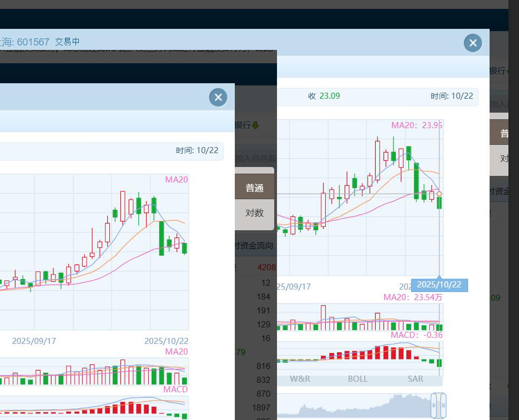Click the 银行 link in rightmost window
Image resolution: width=519 pixels, height=420 pixels.
coord(497,70)
